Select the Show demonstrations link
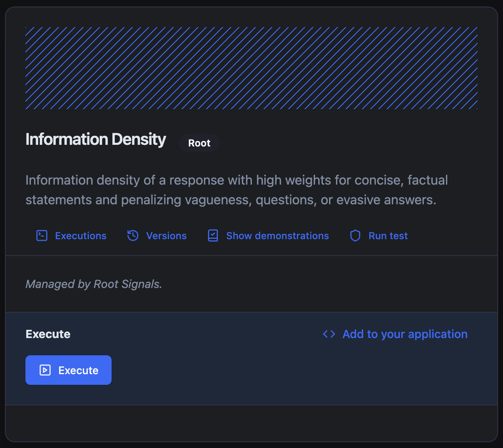The width and height of the screenshot is (503, 448). pyautogui.click(x=277, y=236)
